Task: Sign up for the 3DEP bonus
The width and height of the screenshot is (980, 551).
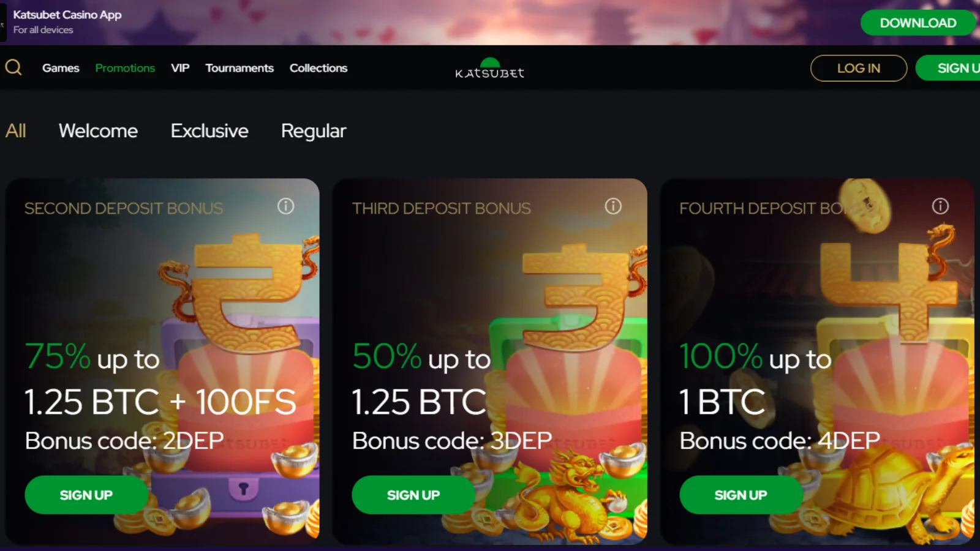Action: click(x=413, y=495)
